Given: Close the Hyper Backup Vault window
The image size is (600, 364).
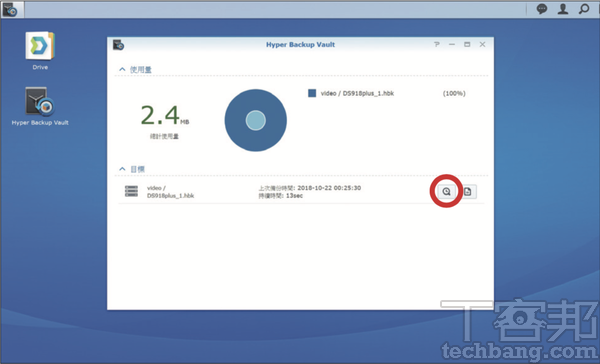Looking at the screenshot, I should click(x=483, y=44).
